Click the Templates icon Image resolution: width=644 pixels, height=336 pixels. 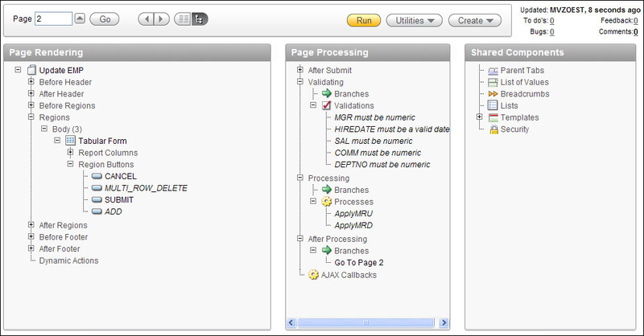pos(493,117)
